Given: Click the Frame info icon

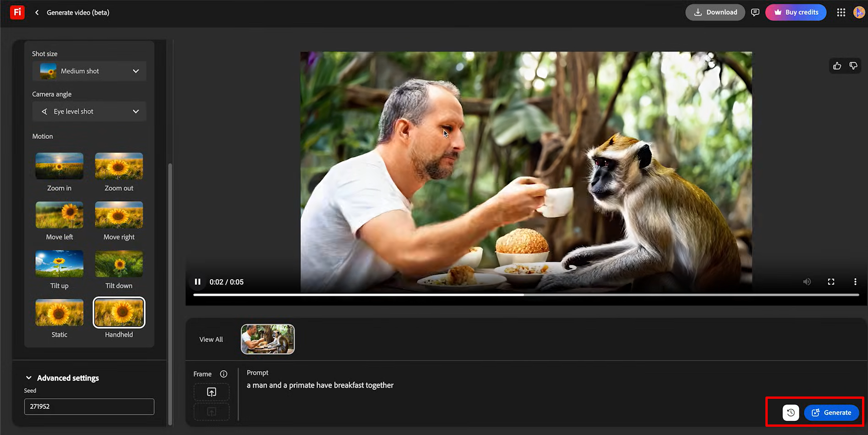Looking at the screenshot, I should (x=223, y=374).
